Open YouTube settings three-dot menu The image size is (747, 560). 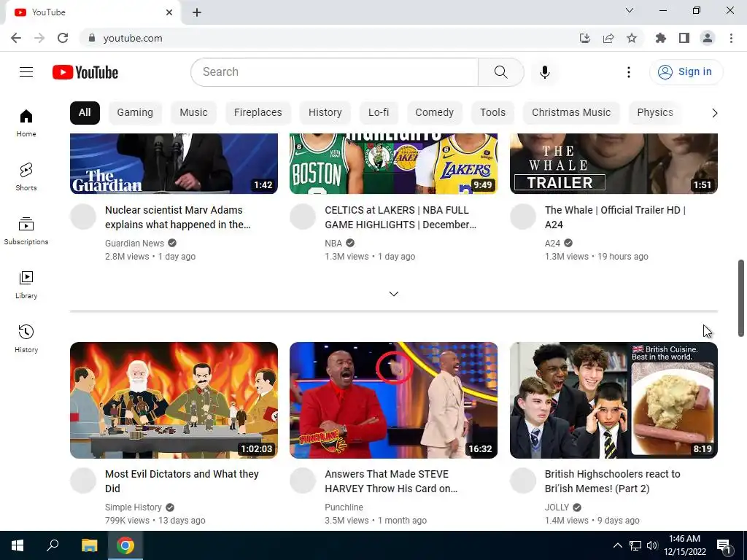tap(628, 72)
